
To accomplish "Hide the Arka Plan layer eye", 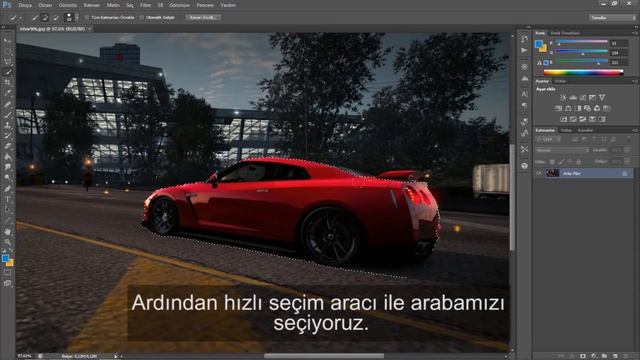I will (x=539, y=173).
